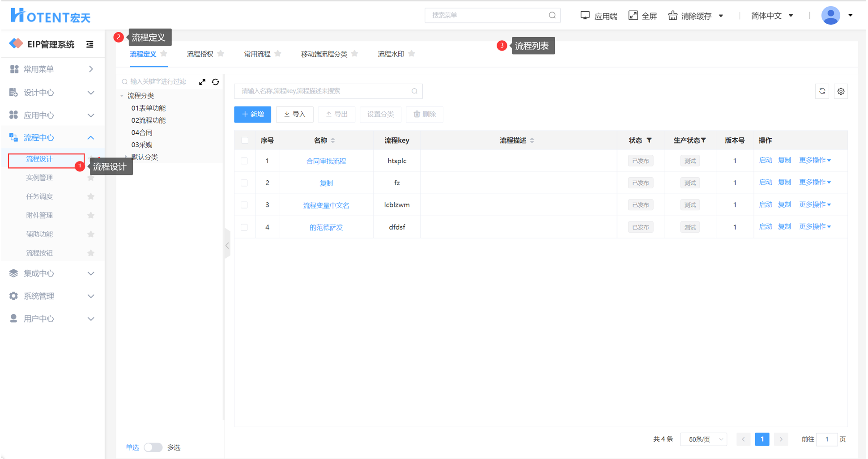Open table column settings gear
Viewport: 868px width, 459px height.
pos(841,91)
